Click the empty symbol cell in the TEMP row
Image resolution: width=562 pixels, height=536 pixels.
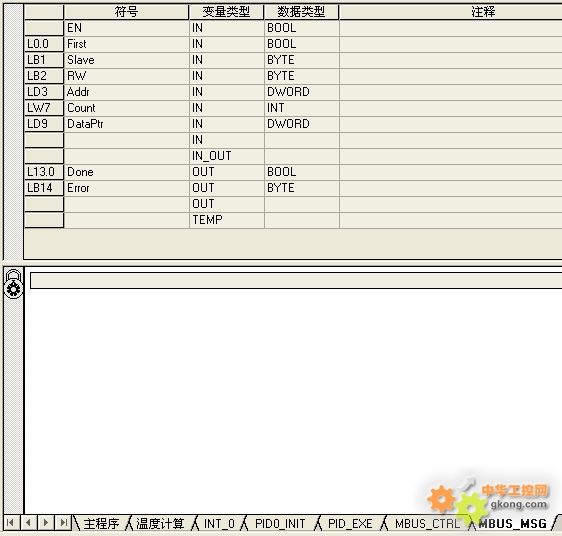click(127, 220)
